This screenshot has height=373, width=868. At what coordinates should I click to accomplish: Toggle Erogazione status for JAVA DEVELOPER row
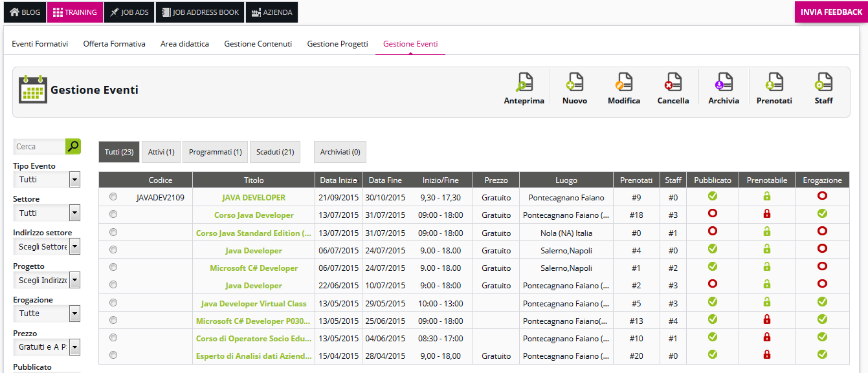click(823, 196)
